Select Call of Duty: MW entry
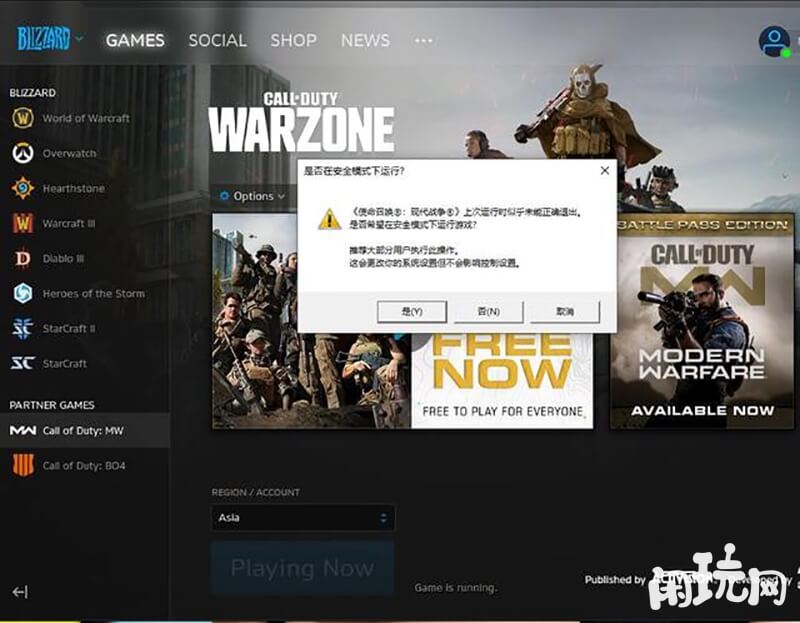This screenshot has width=800, height=623. [x=83, y=431]
